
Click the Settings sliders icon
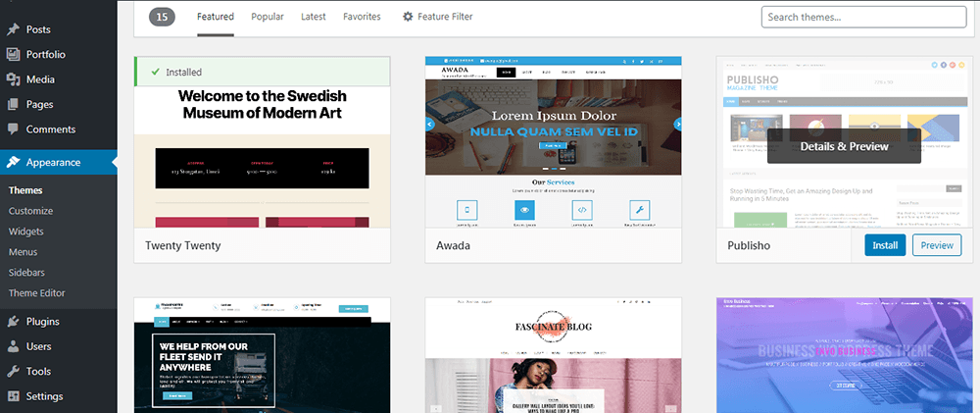(x=13, y=396)
